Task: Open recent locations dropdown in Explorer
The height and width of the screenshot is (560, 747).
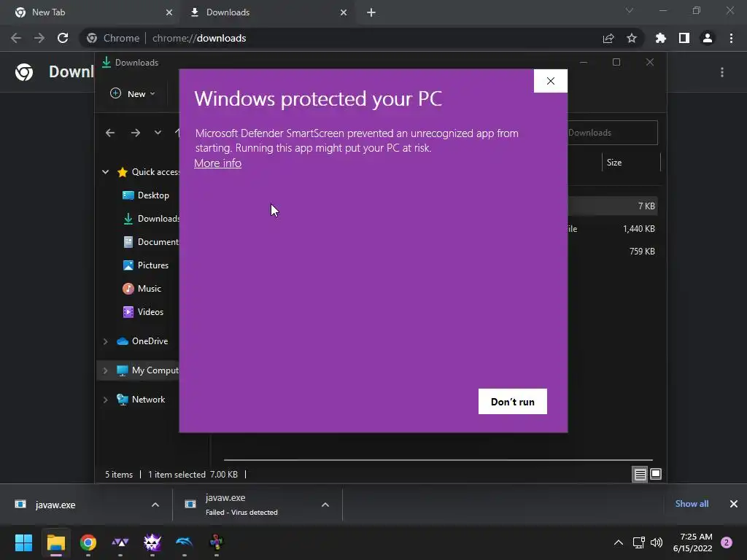Action: [x=158, y=133]
